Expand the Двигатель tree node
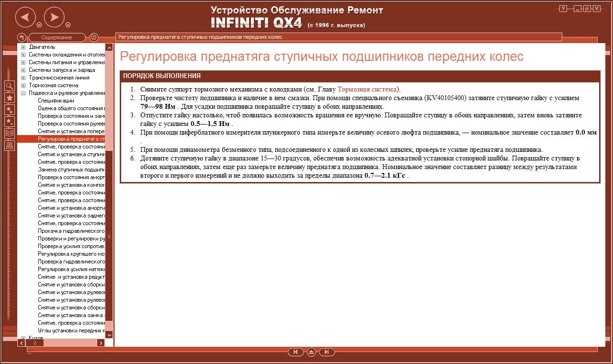Image resolution: width=613 pixels, height=364 pixels. pos(23,47)
